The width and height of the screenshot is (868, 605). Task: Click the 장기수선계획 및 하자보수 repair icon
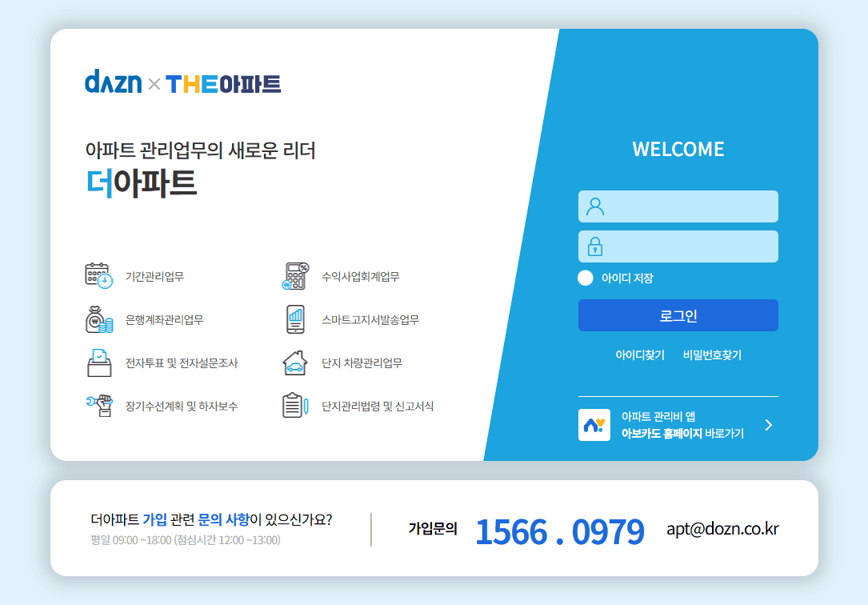pos(98,405)
